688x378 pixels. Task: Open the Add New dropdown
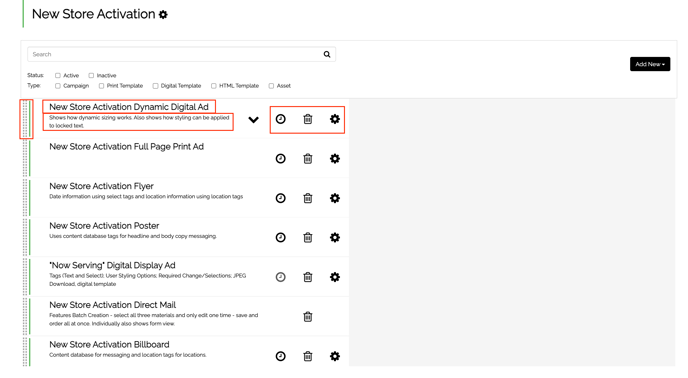point(650,64)
